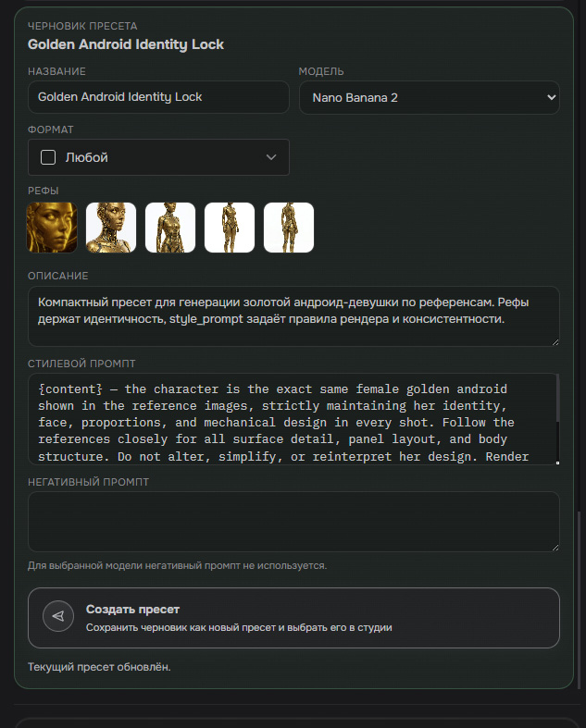Image resolution: width=586 pixels, height=728 pixels.
Task: Click the paper-plane icon beside Создать пресет
Action: pos(58,616)
